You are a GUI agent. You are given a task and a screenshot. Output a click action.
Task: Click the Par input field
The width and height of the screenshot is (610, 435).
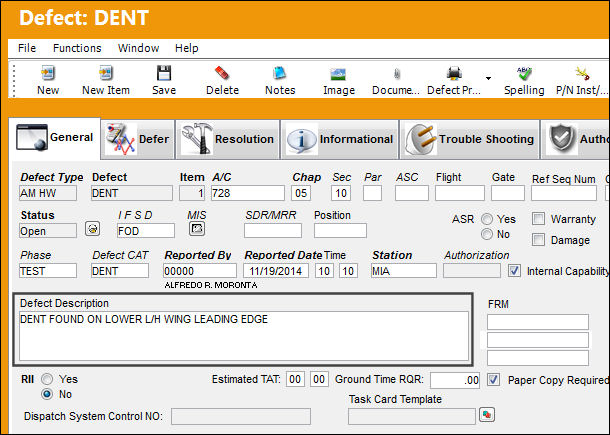pyautogui.click(x=372, y=193)
